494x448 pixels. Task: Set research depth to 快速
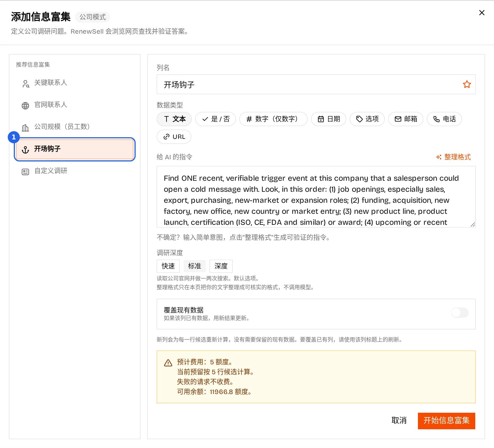coord(168,266)
